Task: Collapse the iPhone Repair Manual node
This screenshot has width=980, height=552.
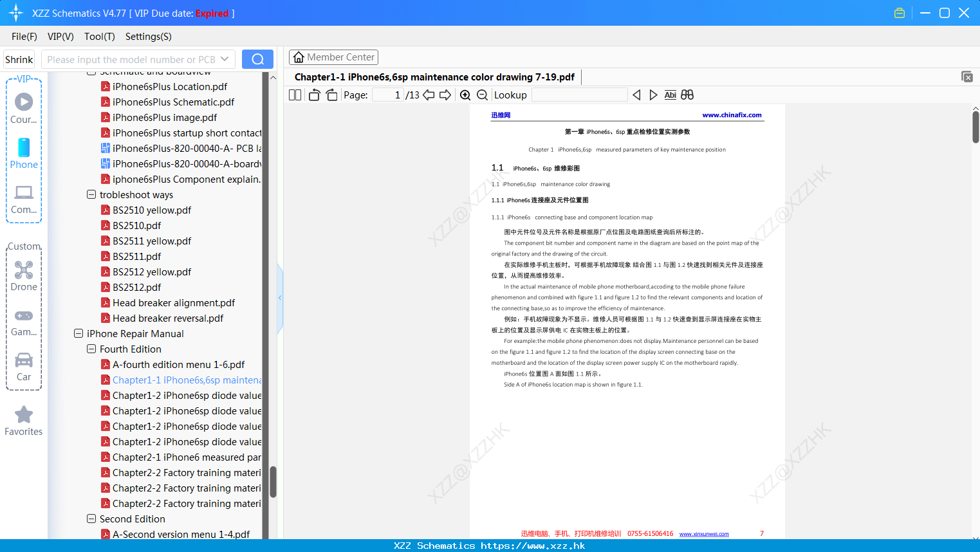Action: click(x=79, y=333)
